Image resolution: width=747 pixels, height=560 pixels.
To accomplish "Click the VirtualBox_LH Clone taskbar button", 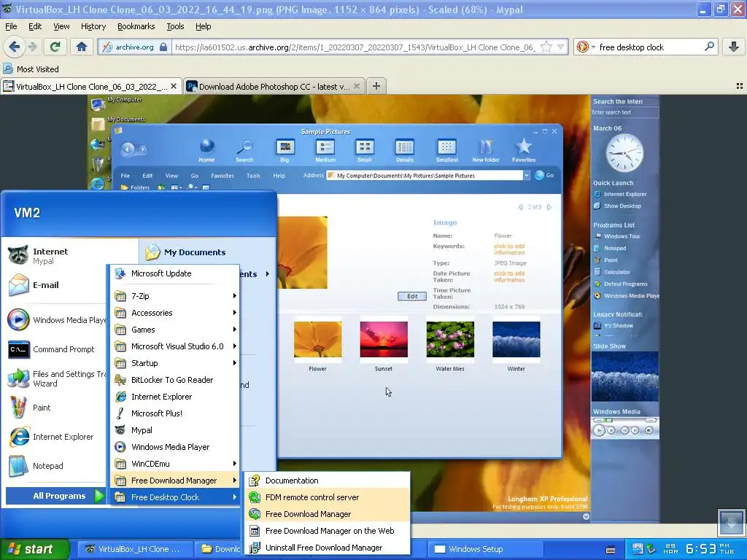I will point(135,549).
